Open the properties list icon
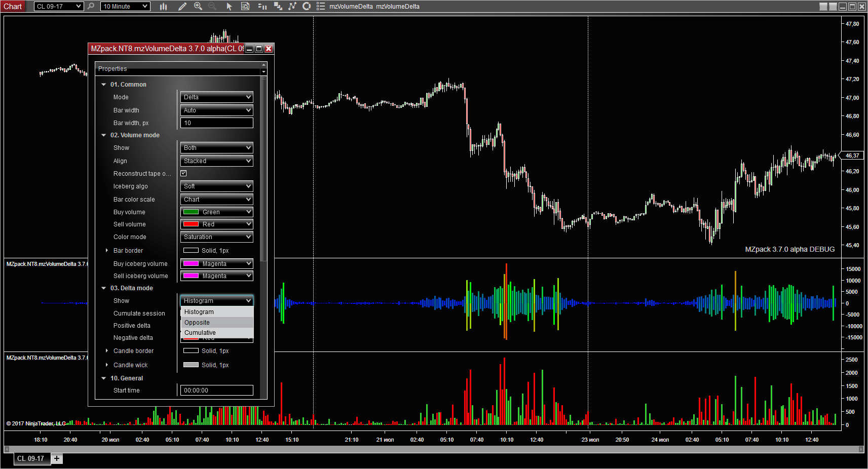Image resolution: width=868 pixels, height=469 pixels. click(x=321, y=7)
